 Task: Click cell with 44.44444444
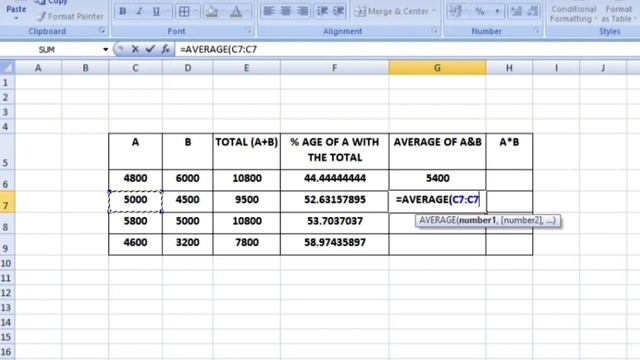click(x=335, y=180)
